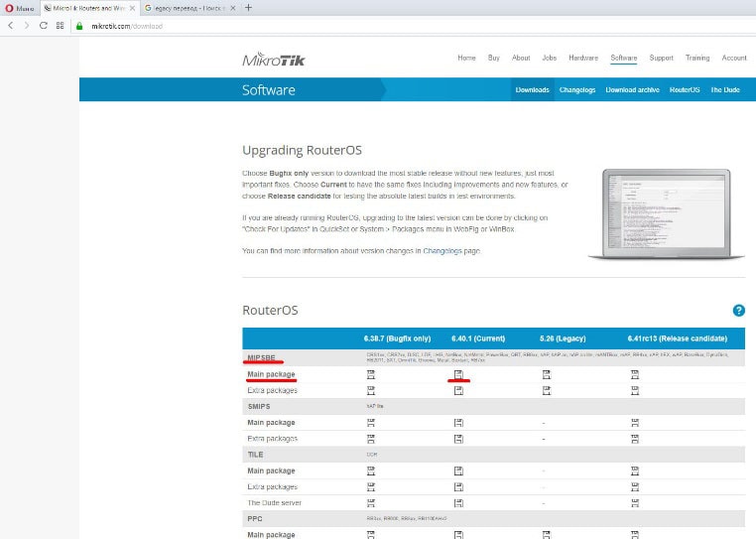Reload the page with refresh button
This screenshot has width=756, height=539.
[x=43, y=26]
